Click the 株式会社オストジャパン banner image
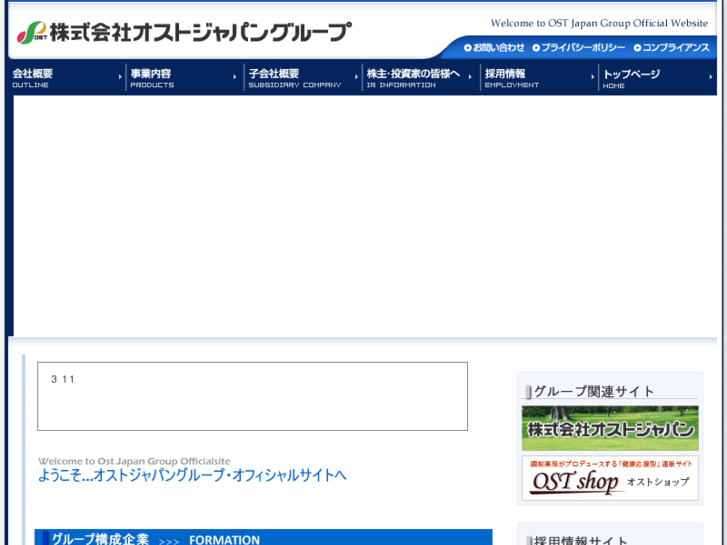 click(610, 428)
